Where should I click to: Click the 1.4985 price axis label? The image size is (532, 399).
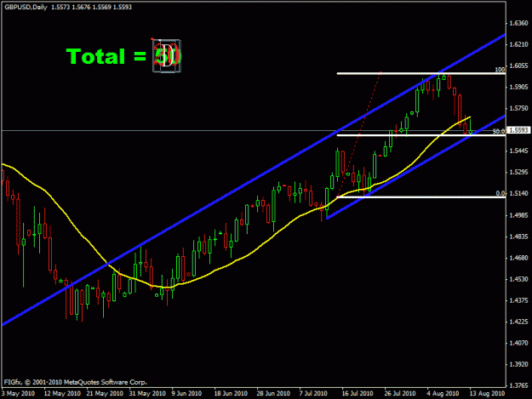point(519,215)
